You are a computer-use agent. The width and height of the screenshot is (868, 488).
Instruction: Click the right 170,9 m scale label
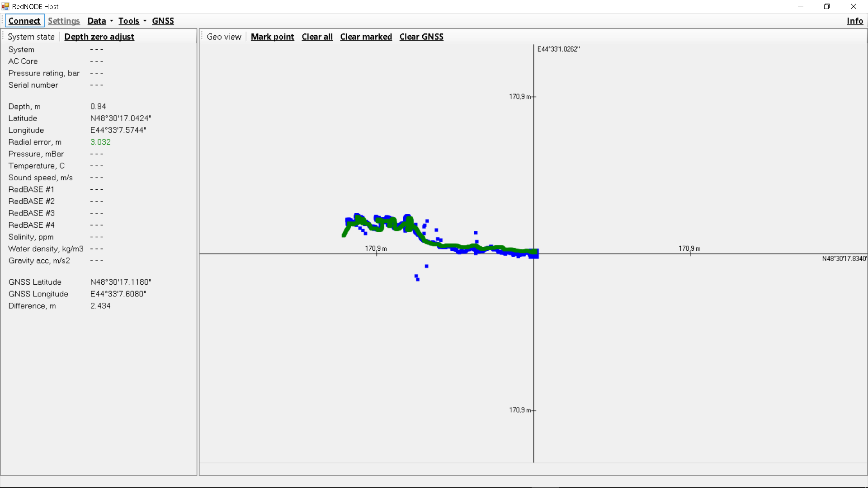tap(689, 249)
